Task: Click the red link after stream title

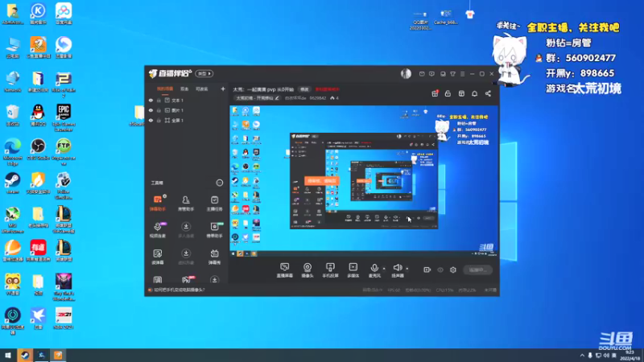Action: coord(328,89)
